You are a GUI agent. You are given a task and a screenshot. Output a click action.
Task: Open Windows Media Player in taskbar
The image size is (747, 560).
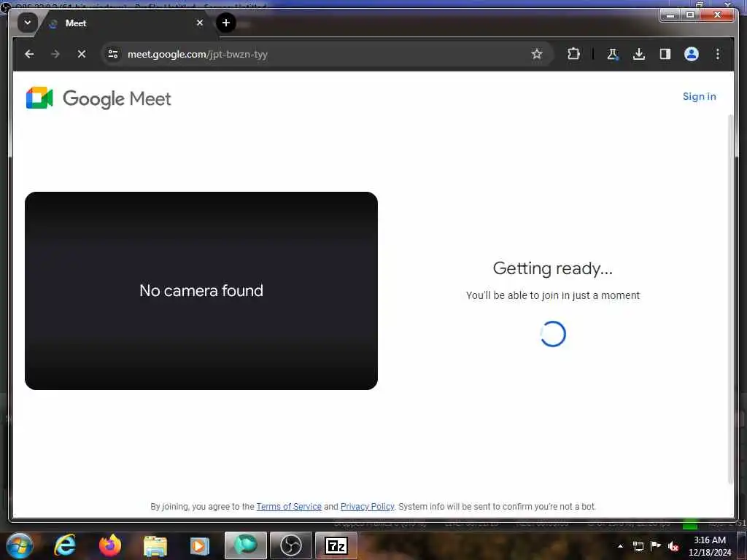(200, 546)
